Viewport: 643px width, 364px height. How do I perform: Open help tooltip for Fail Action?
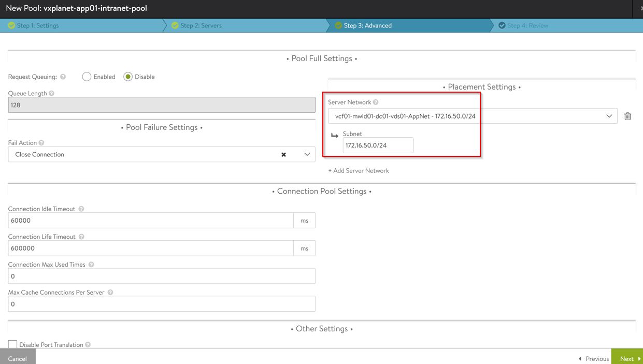point(41,143)
